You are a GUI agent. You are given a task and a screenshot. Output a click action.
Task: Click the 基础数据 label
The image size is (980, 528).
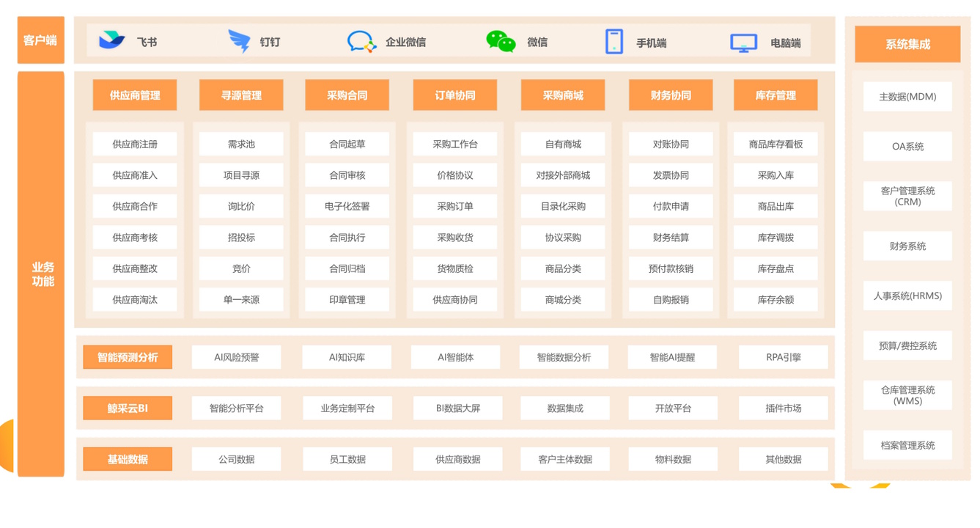[x=128, y=459]
